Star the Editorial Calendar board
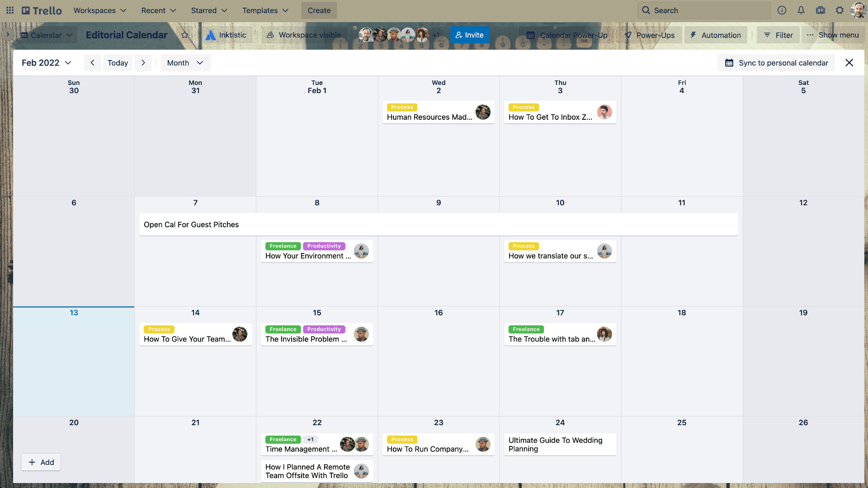This screenshot has width=868, height=488. point(184,35)
